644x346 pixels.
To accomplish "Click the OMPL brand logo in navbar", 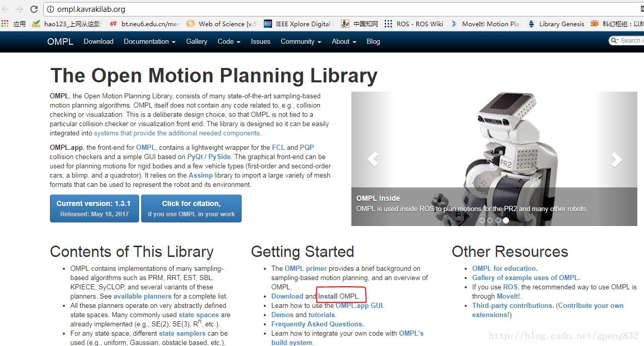I will pyautogui.click(x=60, y=42).
